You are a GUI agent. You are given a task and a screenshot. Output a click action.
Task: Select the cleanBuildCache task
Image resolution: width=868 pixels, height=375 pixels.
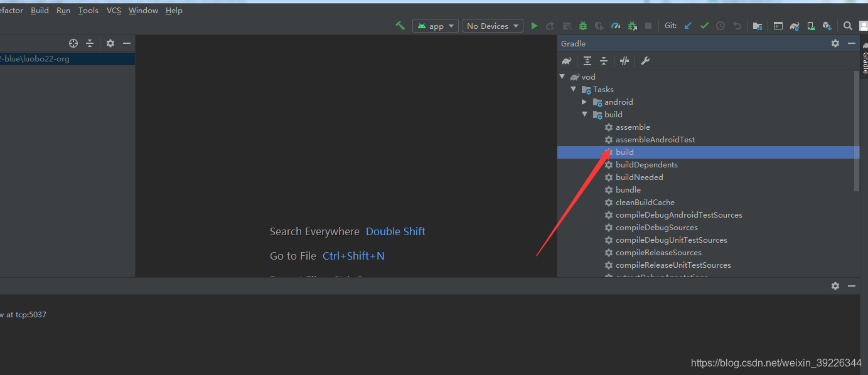click(x=645, y=202)
